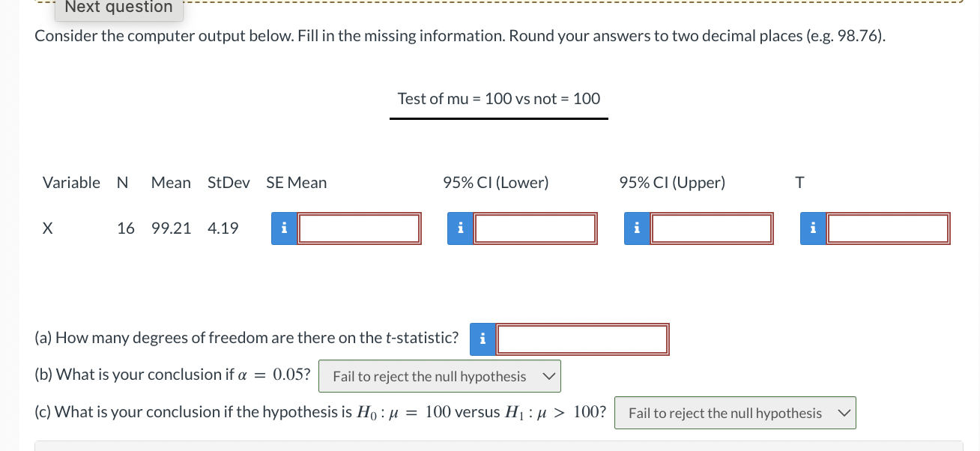Click the T statistic input box
The height and width of the screenshot is (451, 980).
pyautogui.click(x=889, y=228)
